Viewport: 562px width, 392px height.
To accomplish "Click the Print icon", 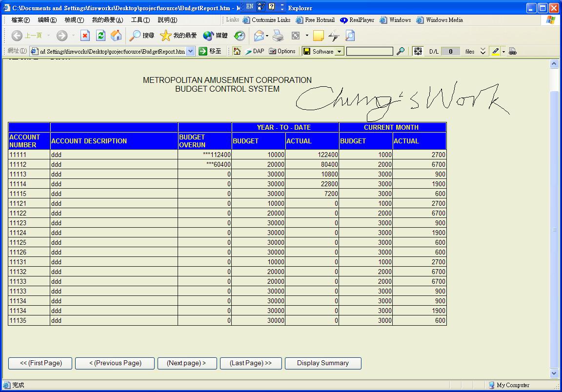I will pos(278,36).
